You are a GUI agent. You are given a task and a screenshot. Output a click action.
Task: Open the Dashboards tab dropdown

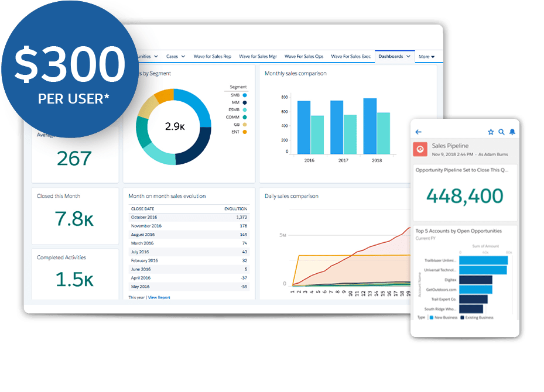pyautogui.click(x=408, y=56)
